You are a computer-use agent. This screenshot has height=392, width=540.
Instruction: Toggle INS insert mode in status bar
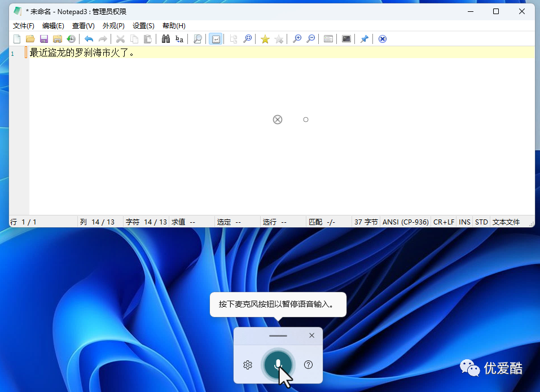click(x=464, y=222)
